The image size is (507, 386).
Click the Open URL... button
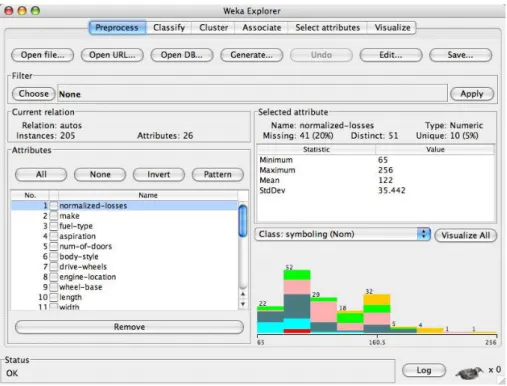click(x=112, y=55)
